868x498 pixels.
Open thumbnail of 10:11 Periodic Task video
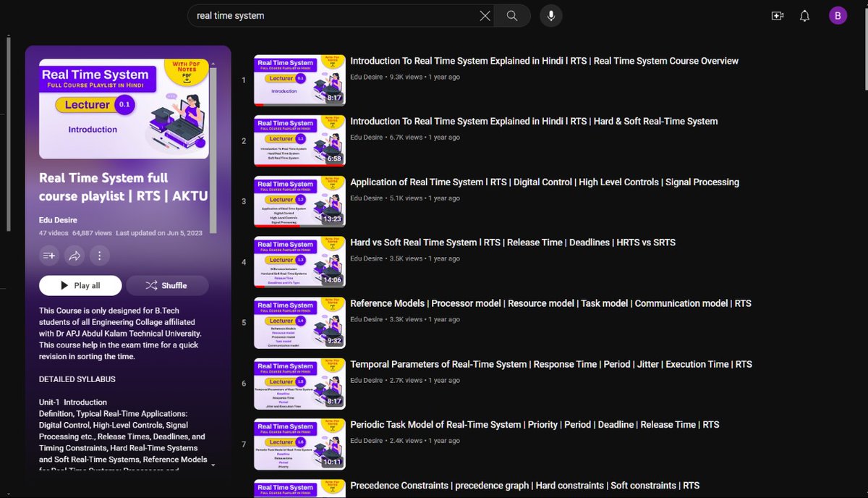click(299, 444)
